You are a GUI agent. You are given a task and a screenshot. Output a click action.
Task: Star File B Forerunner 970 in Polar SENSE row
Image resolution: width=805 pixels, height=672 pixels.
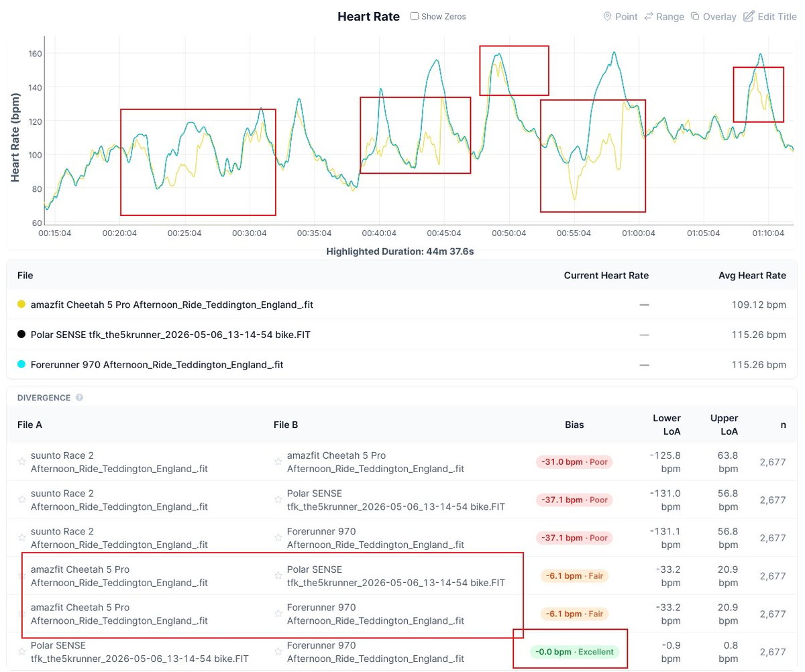point(278,652)
